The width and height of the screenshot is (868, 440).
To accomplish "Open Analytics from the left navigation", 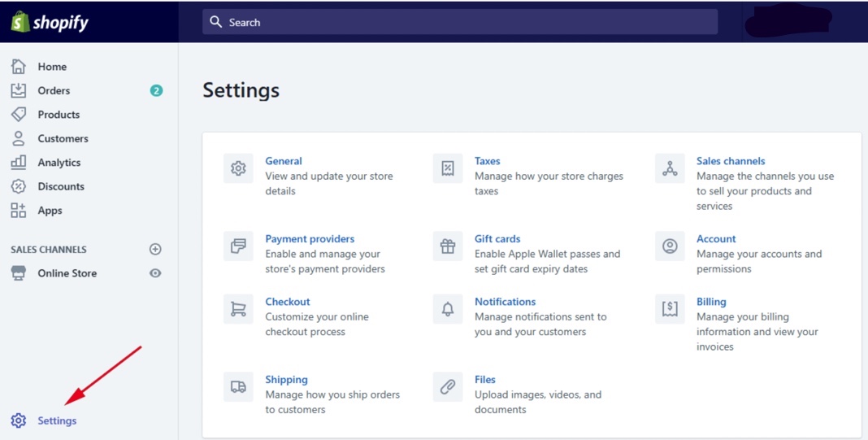I will click(59, 163).
